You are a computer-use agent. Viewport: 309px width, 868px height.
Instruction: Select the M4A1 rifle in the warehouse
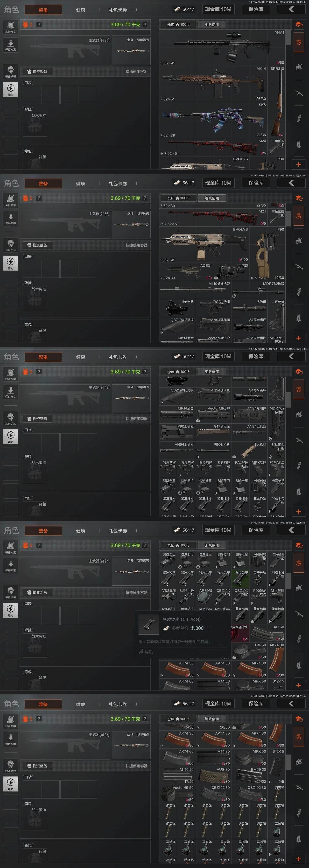click(222, 47)
